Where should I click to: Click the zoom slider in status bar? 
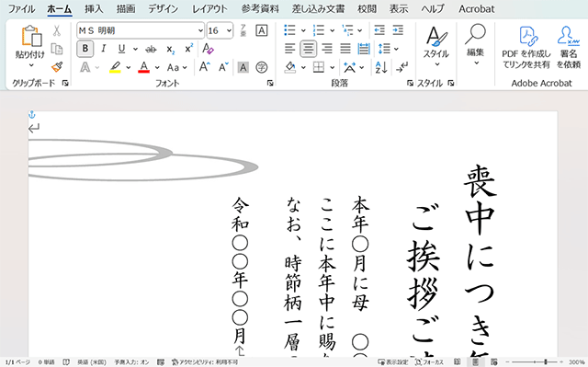pyautogui.click(x=535, y=362)
